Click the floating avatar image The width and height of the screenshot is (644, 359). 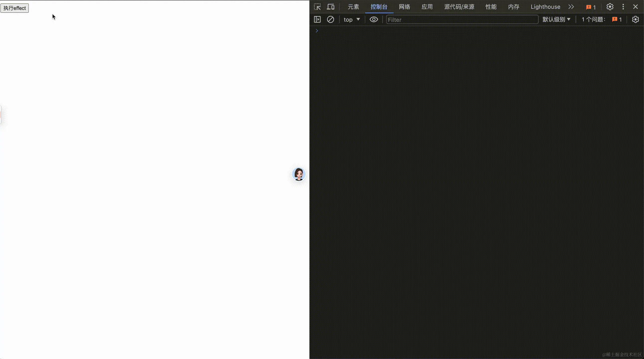tap(299, 174)
